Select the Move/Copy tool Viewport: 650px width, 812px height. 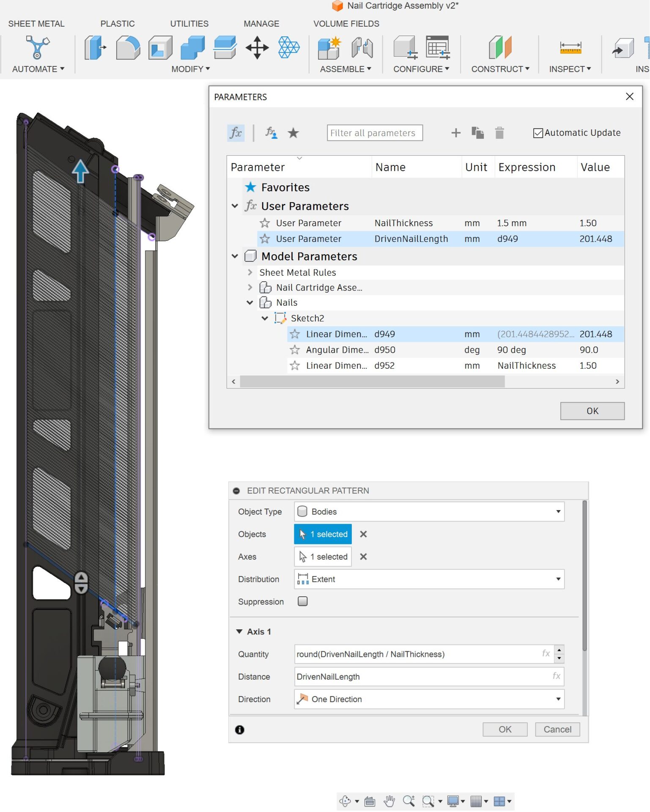click(257, 47)
